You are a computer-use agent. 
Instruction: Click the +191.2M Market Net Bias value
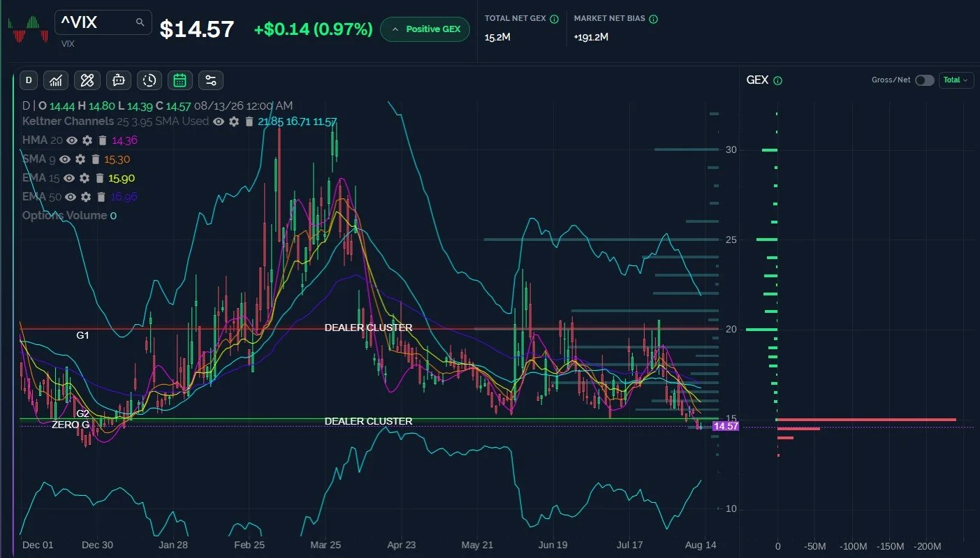coord(591,36)
